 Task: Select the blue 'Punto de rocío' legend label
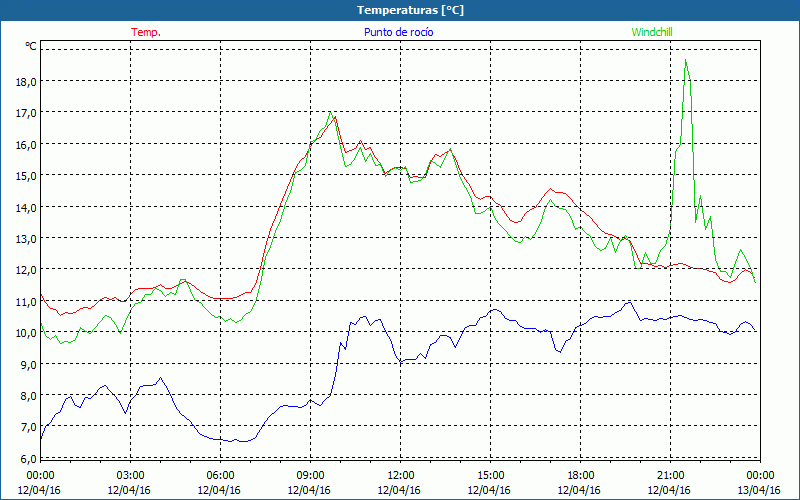tap(398, 32)
